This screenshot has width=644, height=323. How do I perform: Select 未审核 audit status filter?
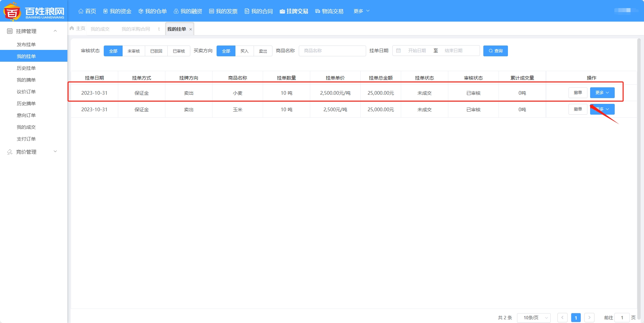click(x=134, y=51)
